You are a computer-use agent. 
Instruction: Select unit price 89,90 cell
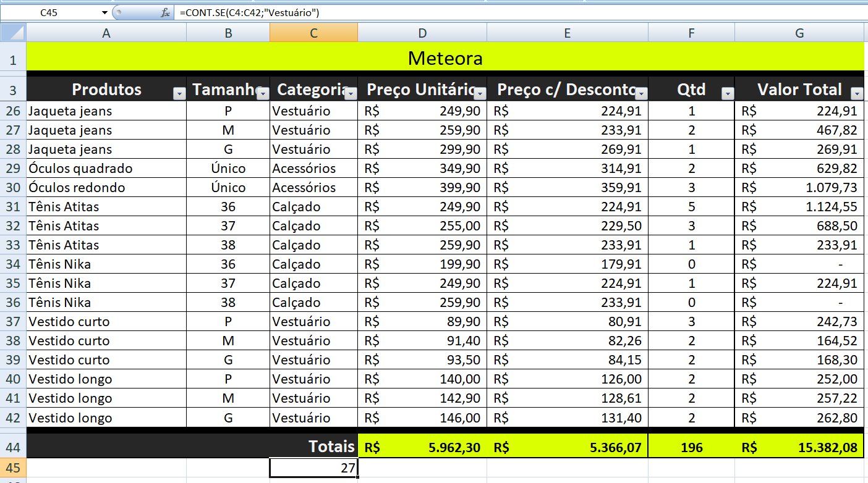[x=422, y=322]
